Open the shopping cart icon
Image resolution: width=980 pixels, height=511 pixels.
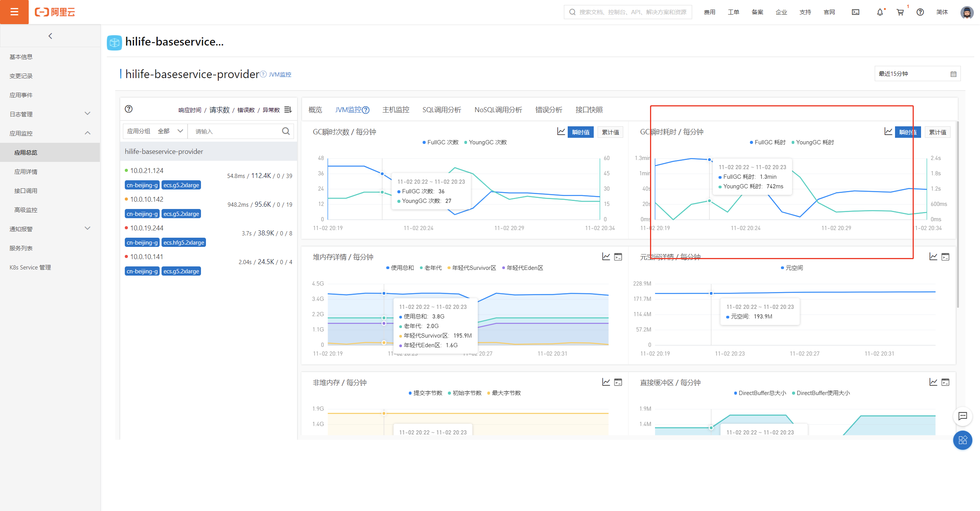pyautogui.click(x=900, y=12)
